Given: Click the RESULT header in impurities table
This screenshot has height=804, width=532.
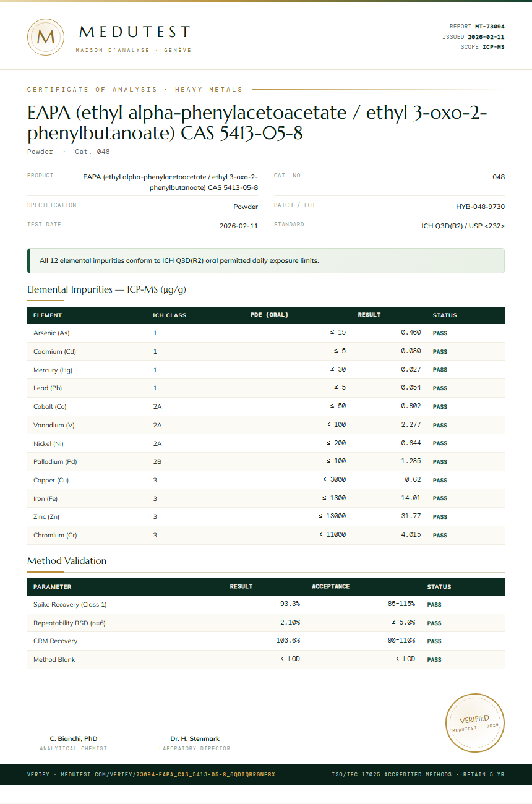Looking at the screenshot, I should click(369, 315).
